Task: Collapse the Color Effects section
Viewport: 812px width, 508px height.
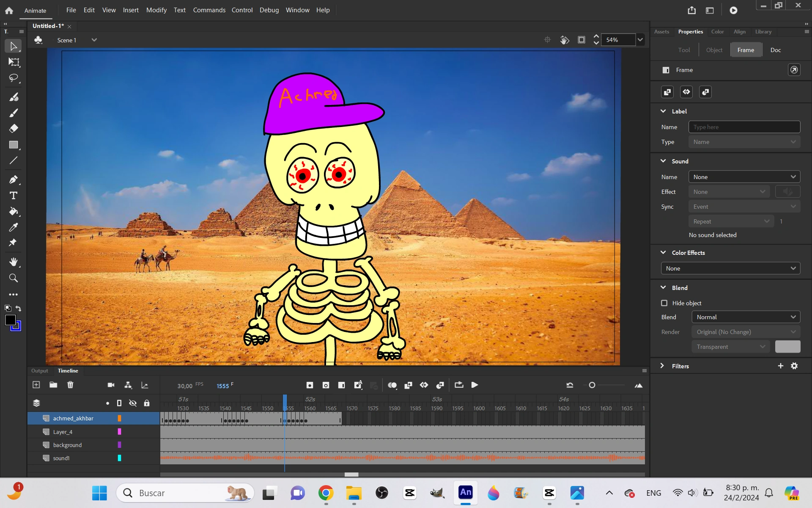Action: [663, 252]
